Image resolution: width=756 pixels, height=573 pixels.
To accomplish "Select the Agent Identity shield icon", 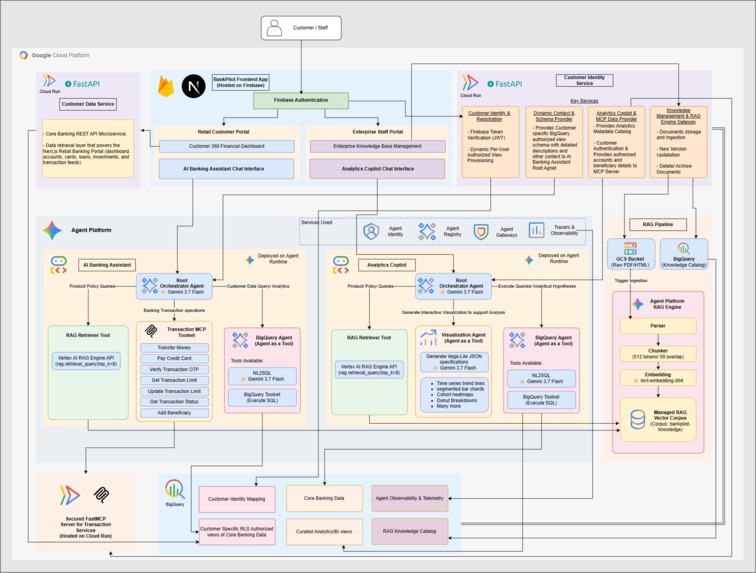I will point(371,232).
